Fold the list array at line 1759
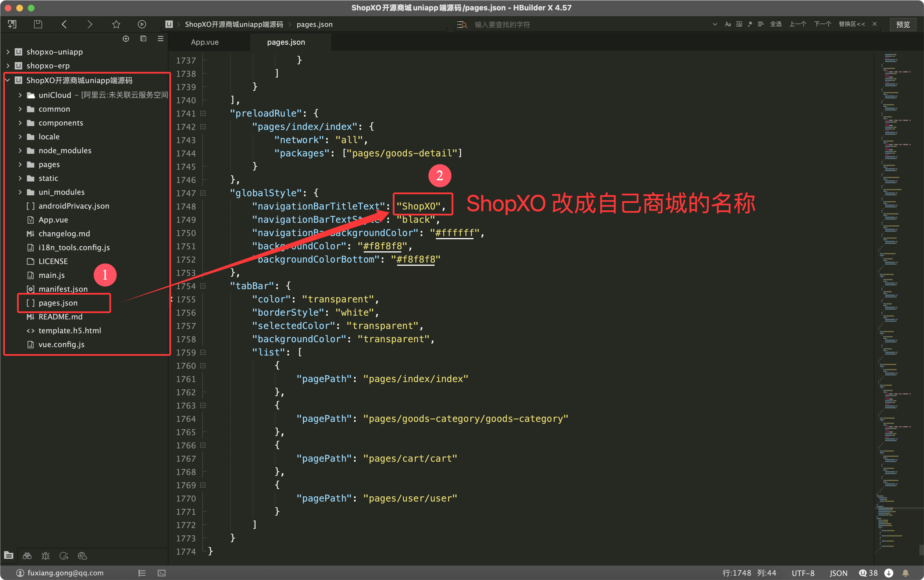 [x=203, y=353]
